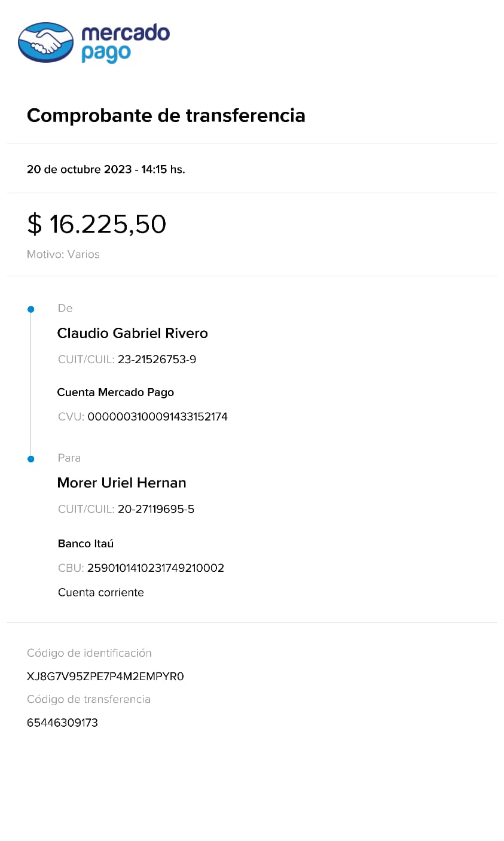Click the Cuenta Mercado Pago label
The width and height of the screenshot is (504, 841).
pos(115,392)
